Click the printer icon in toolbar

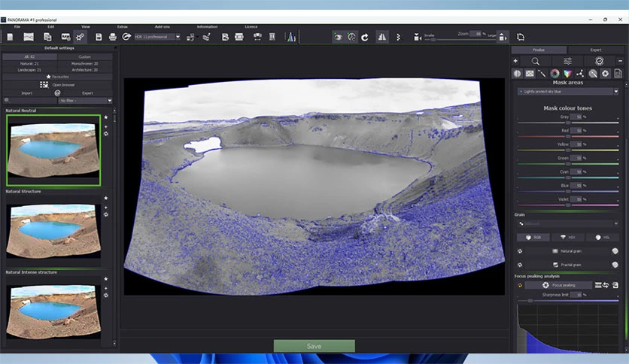113,37
